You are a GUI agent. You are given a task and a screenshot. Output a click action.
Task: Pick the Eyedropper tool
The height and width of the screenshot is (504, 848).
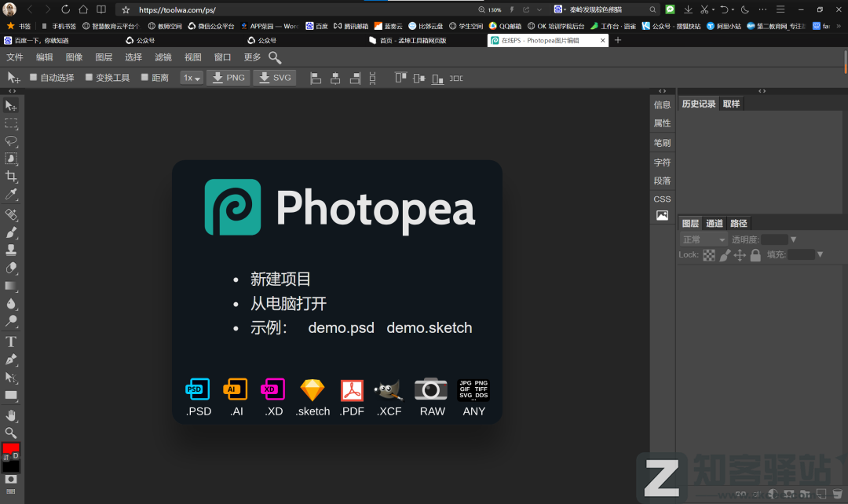point(11,195)
